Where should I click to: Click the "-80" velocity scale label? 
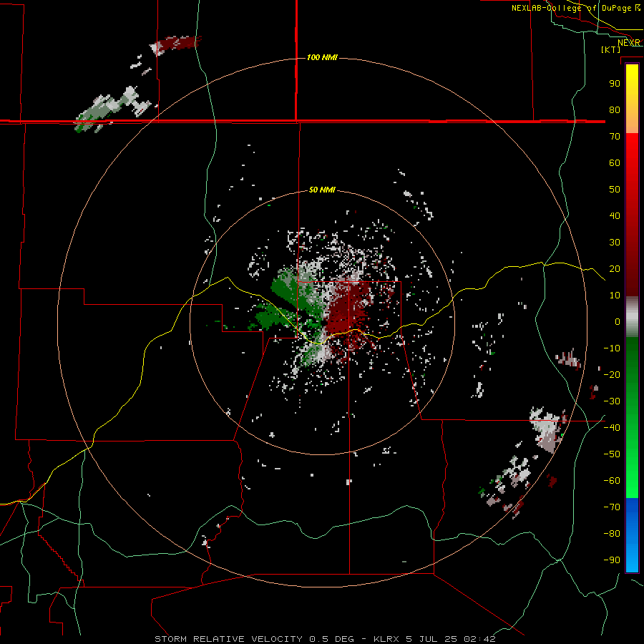click(612, 534)
